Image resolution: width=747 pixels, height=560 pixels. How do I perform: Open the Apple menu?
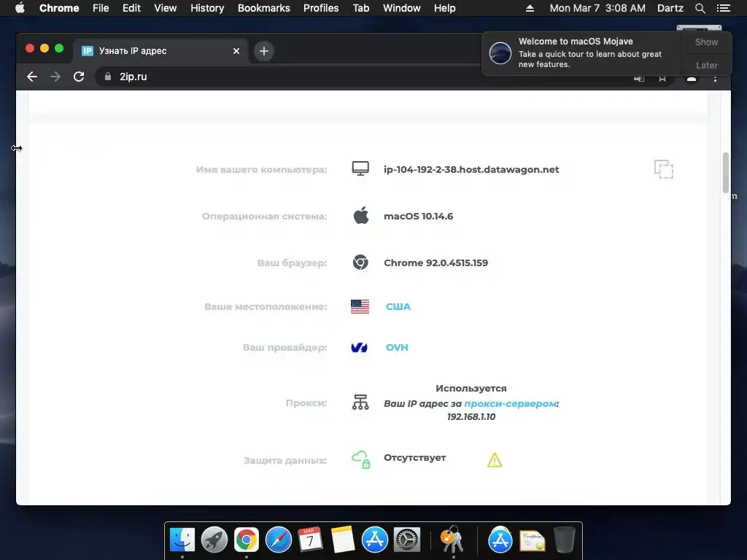click(20, 8)
